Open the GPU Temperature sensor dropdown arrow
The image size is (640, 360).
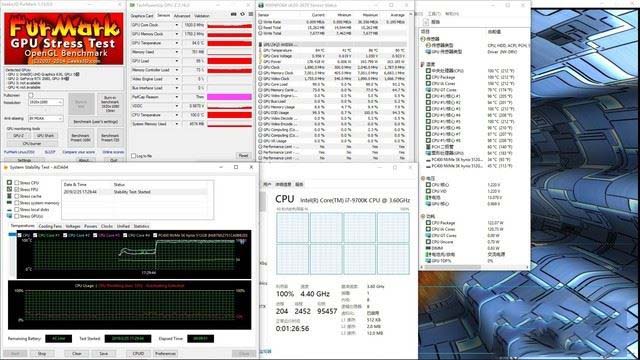[177, 43]
